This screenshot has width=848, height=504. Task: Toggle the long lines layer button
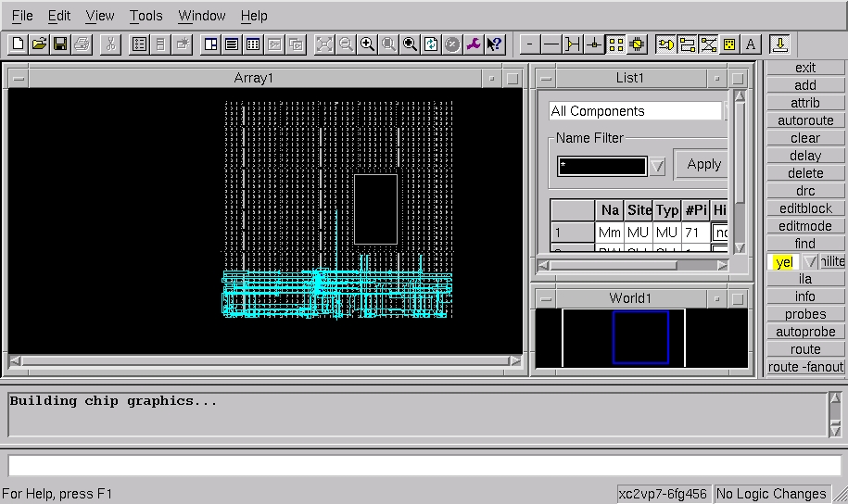click(551, 44)
